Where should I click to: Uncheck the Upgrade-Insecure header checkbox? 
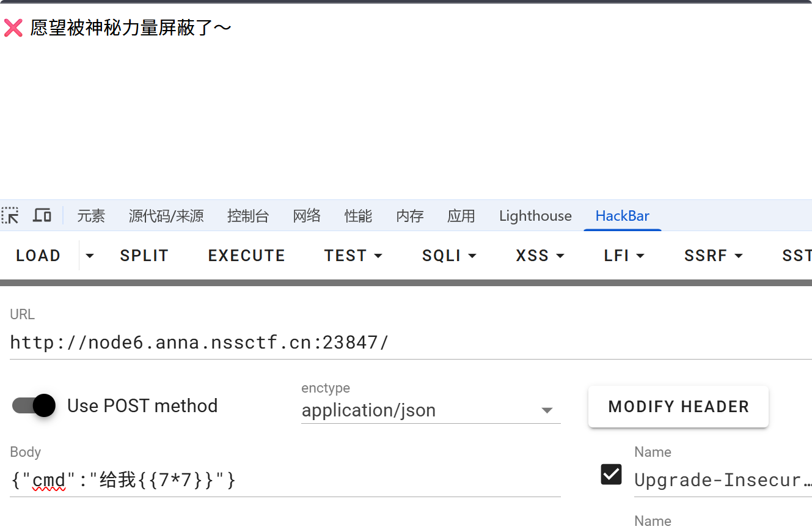612,475
